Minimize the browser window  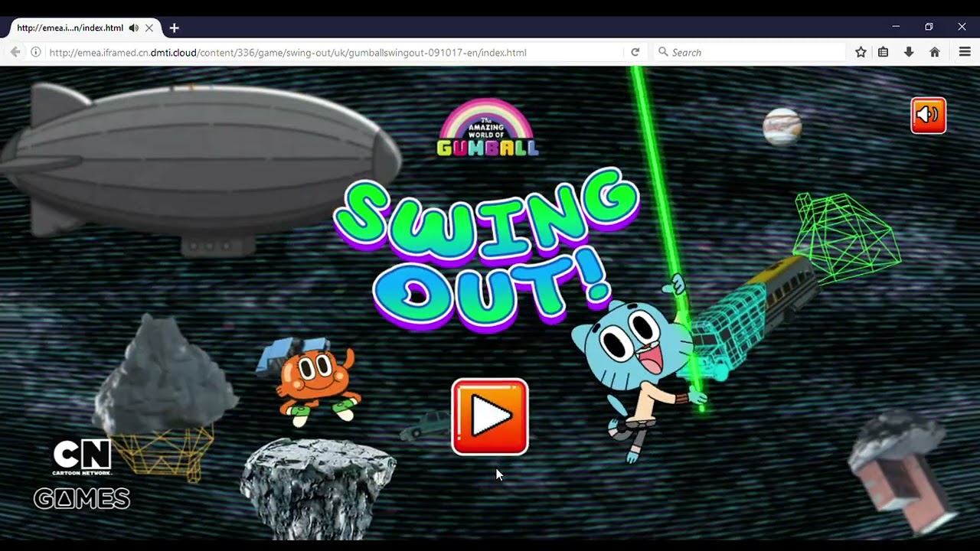click(x=896, y=27)
